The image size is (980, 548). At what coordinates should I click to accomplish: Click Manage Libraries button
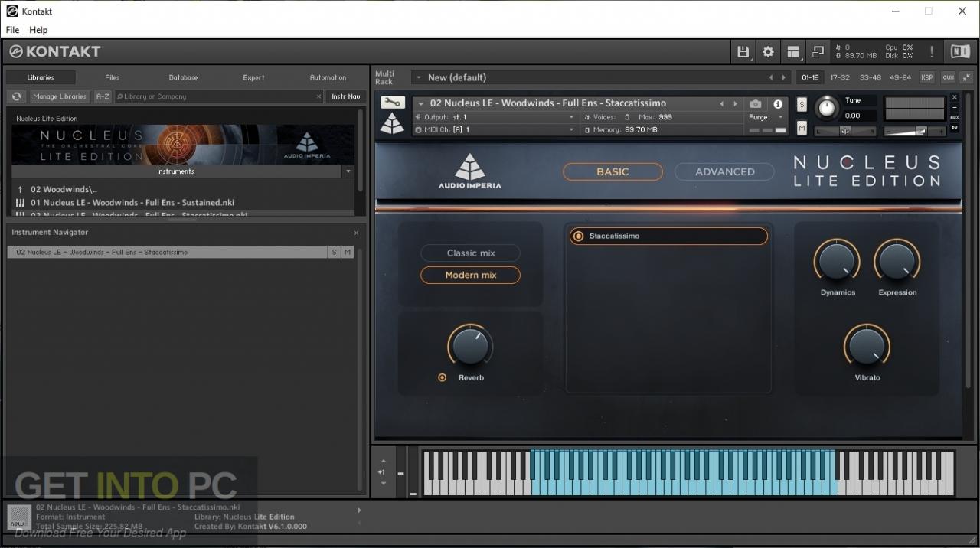point(60,96)
